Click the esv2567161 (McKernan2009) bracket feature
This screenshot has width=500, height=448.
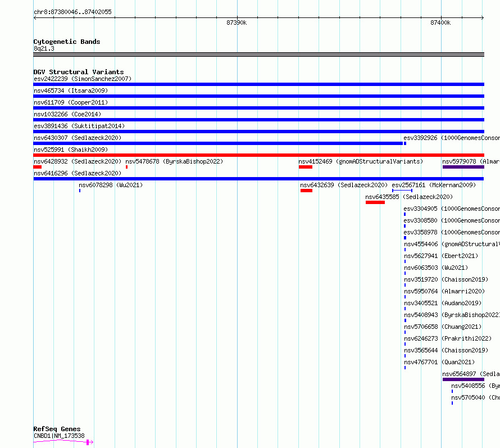[x=402, y=191]
